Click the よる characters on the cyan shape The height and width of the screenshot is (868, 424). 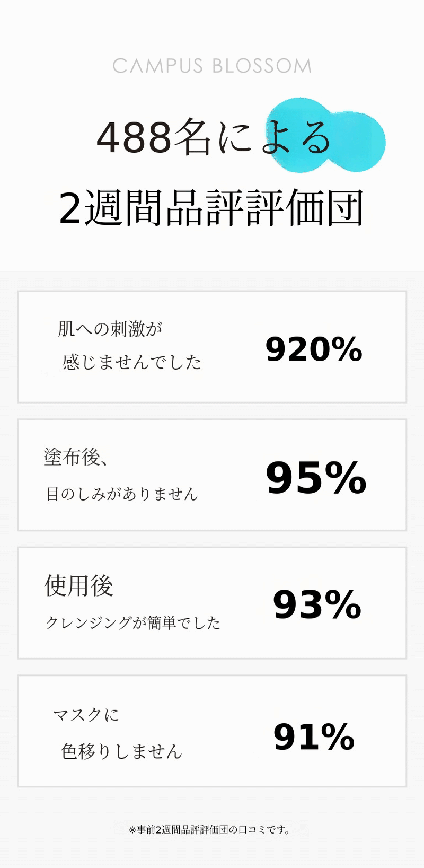click(x=297, y=139)
